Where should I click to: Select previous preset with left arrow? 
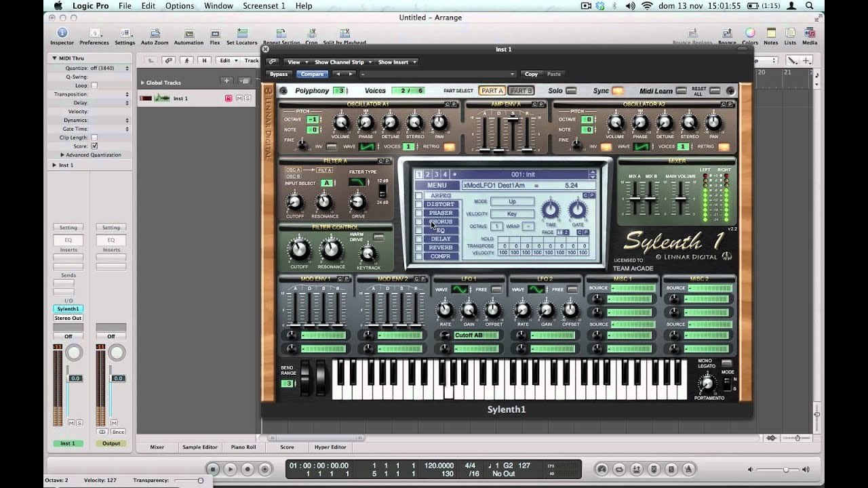[338, 74]
